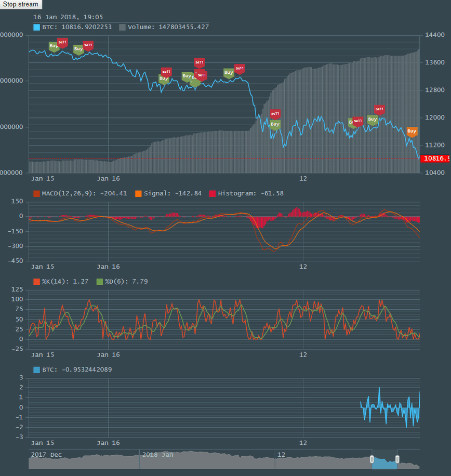Click the earliest Buy marker on Jan 15
The width and height of the screenshot is (451, 476).
pos(54,47)
